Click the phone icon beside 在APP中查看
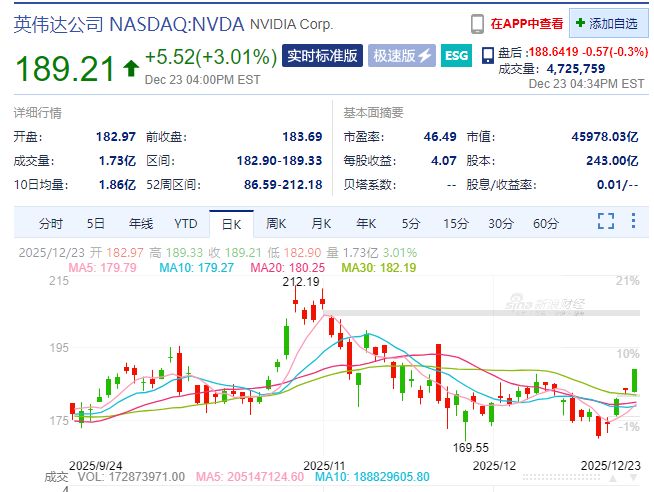The height and width of the screenshot is (492, 654). [478, 23]
